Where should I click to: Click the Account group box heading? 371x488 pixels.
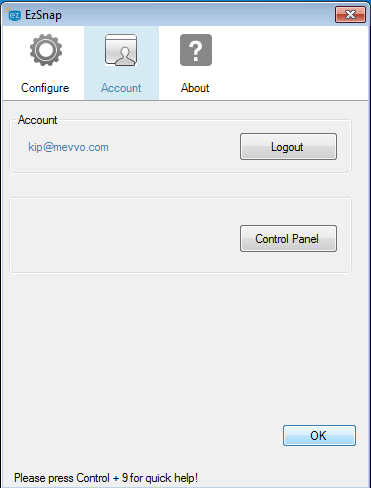pos(38,120)
